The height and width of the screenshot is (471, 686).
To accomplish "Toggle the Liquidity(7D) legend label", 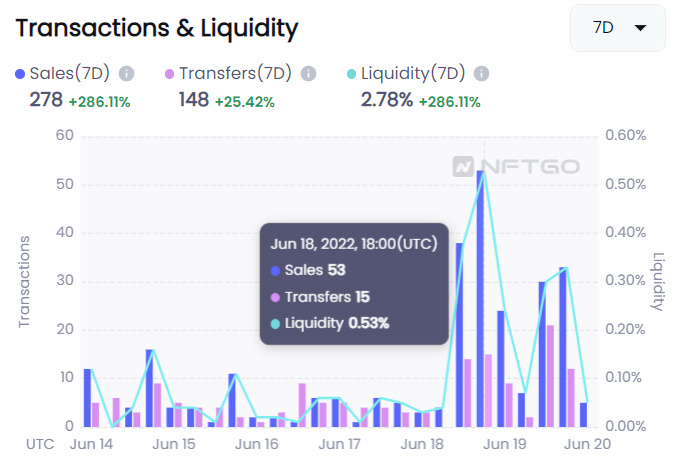I will (413, 74).
